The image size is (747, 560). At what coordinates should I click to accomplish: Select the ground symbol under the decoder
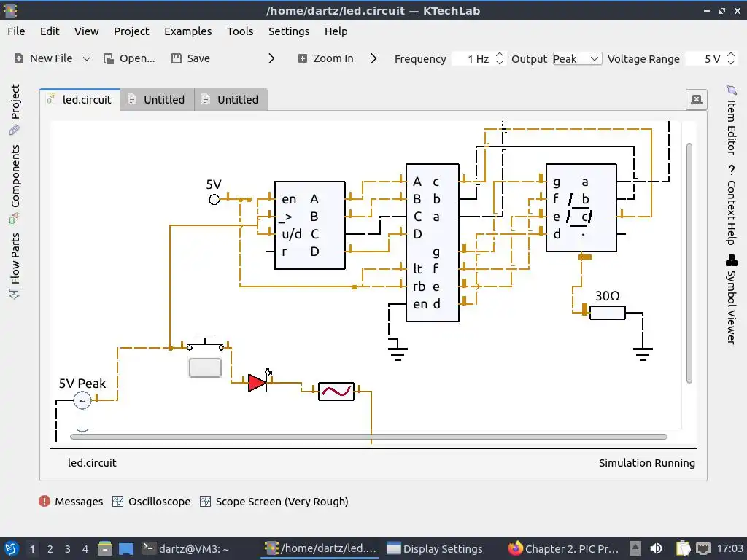tap(398, 352)
